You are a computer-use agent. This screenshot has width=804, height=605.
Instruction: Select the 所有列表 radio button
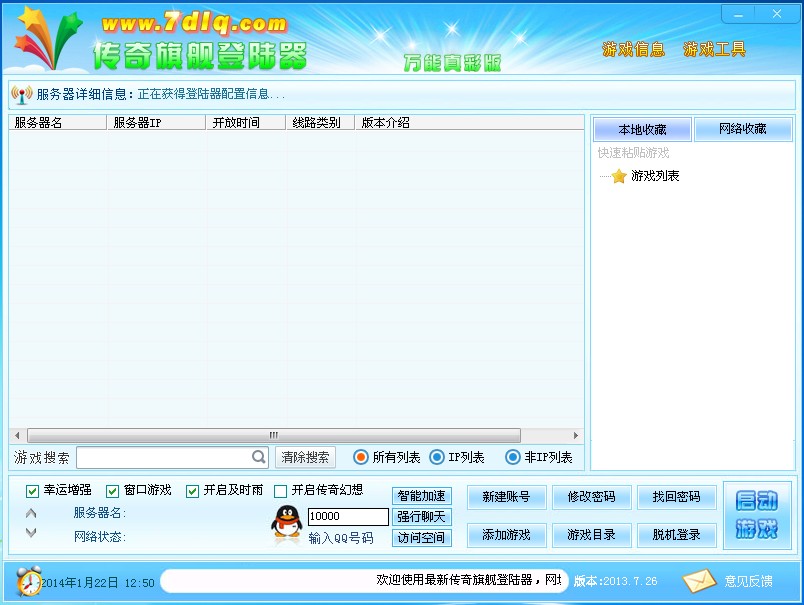click(x=360, y=457)
